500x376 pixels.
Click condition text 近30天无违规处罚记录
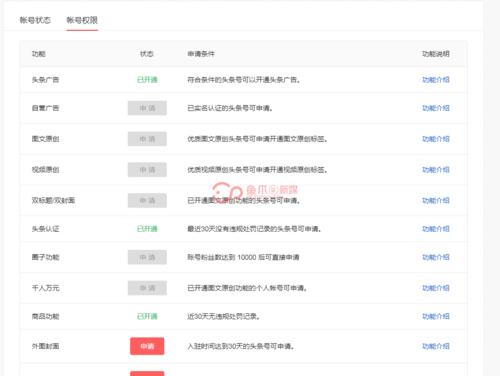click(223, 316)
